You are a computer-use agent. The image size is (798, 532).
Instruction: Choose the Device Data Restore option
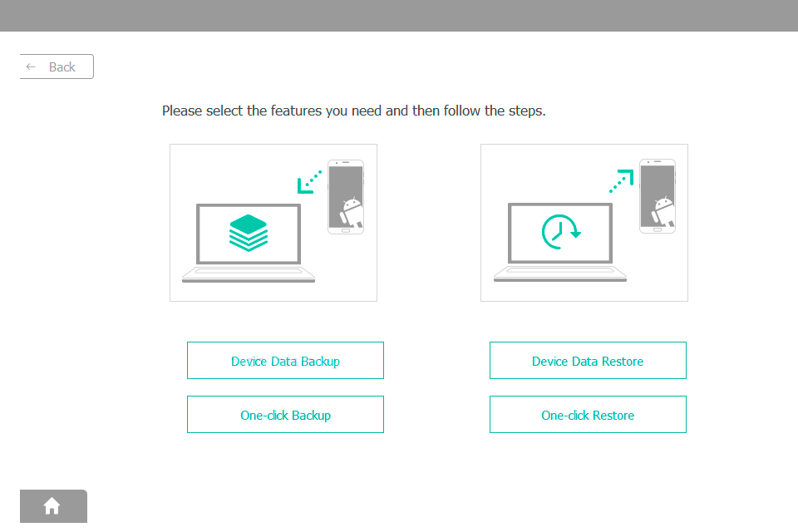click(x=588, y=360)
